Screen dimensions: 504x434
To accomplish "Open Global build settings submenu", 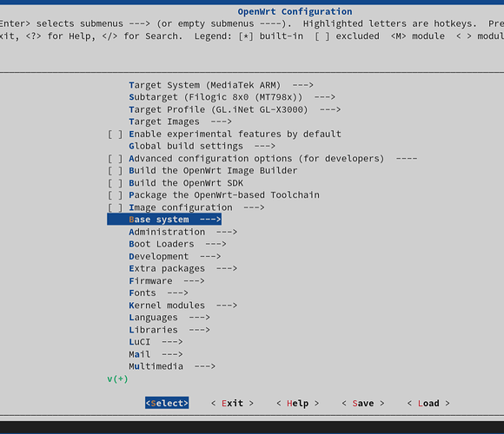I will pyautogui.click(x=202, y=147).
